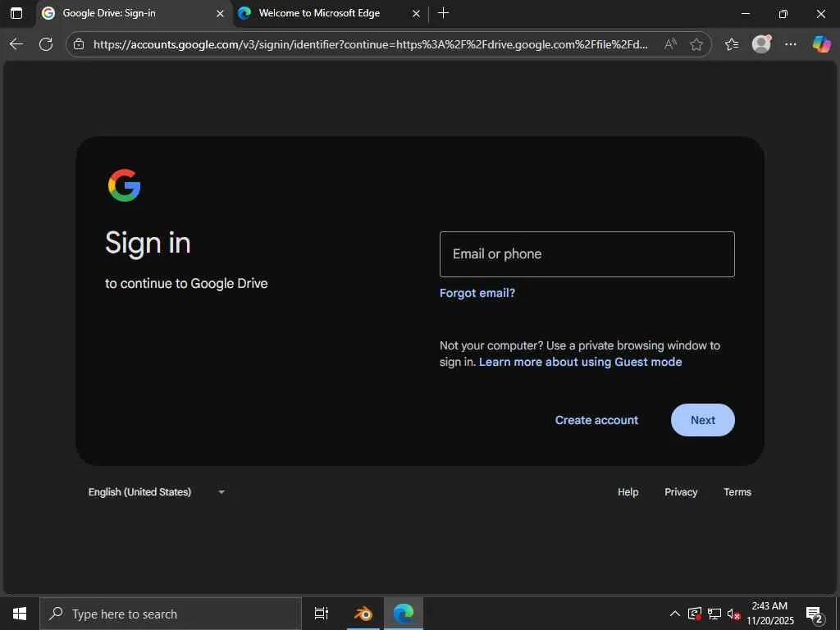Screen dimensions: 840x630
Task: Click the Google logo
Action: 125,185
